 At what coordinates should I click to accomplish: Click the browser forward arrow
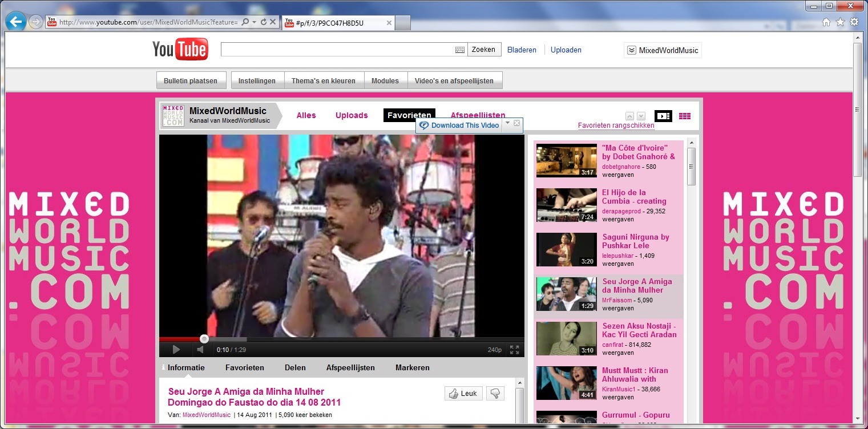[x=35, y=22]
